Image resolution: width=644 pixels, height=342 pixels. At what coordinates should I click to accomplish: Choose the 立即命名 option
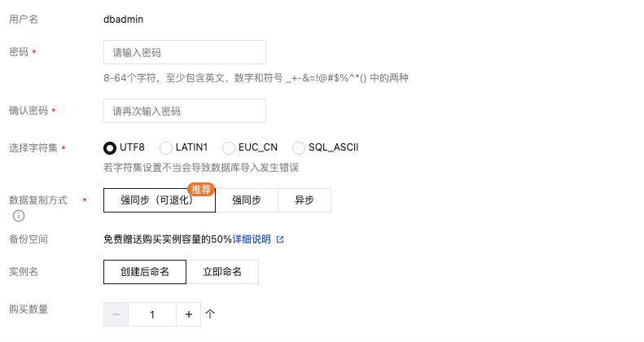222,272
